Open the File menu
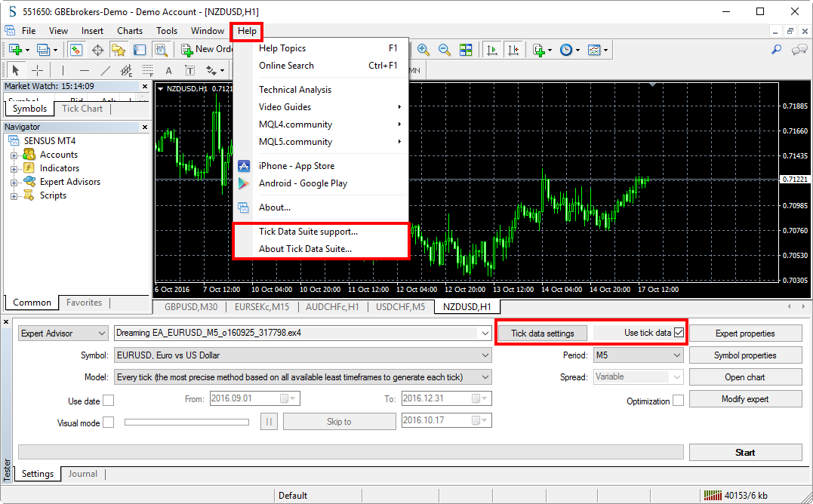Viewport: 813px width, 504px height. [29, 31]
